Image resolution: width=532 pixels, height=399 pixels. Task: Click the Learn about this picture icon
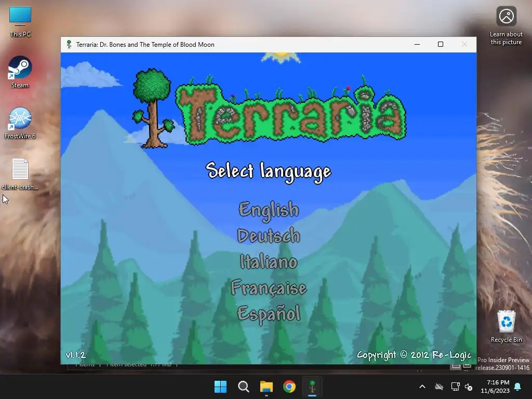point(506,26)
